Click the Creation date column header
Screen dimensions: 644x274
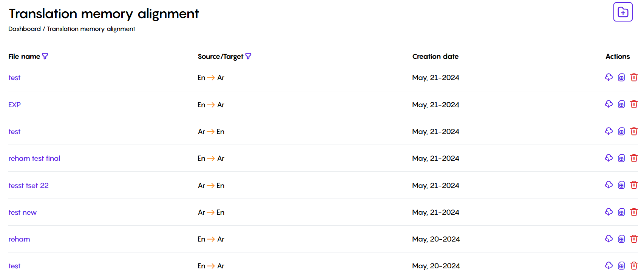(436, 56)
